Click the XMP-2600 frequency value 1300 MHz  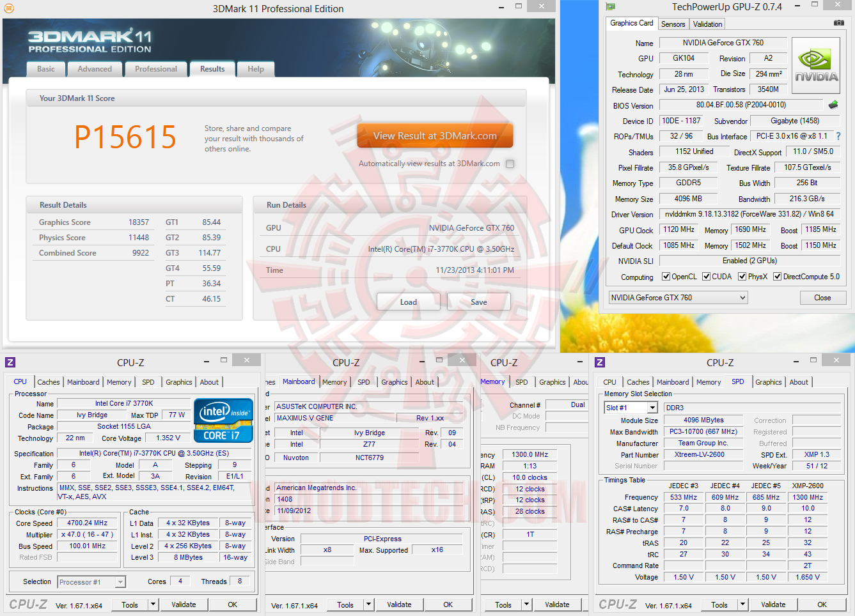tap(808, 497)
